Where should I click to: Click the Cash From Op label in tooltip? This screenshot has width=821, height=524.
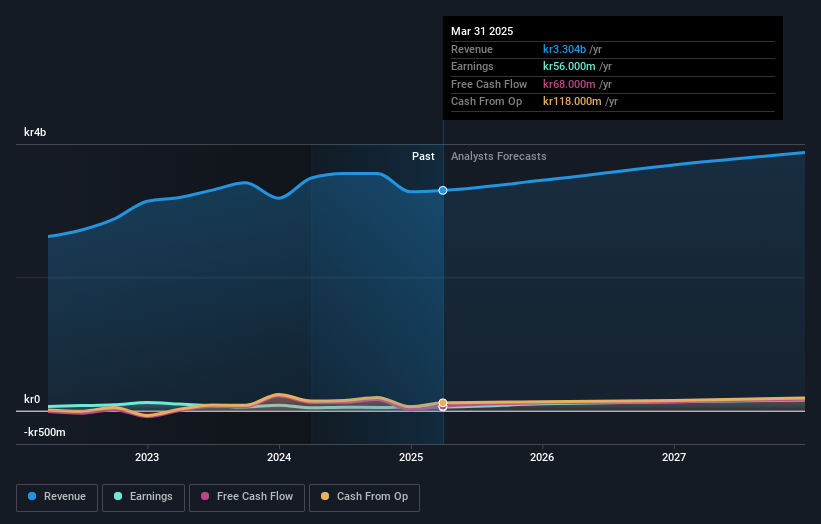coord(486,102)
